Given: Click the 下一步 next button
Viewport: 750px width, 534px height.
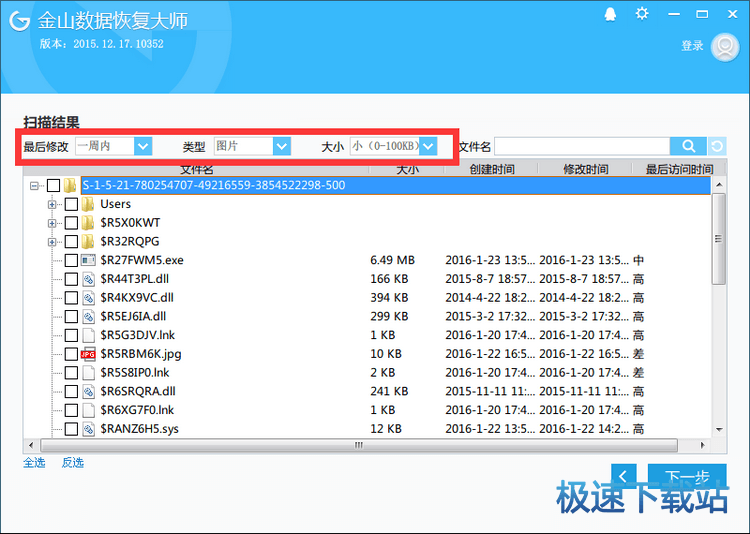Looking at the screenshot, I should [687, 476].
